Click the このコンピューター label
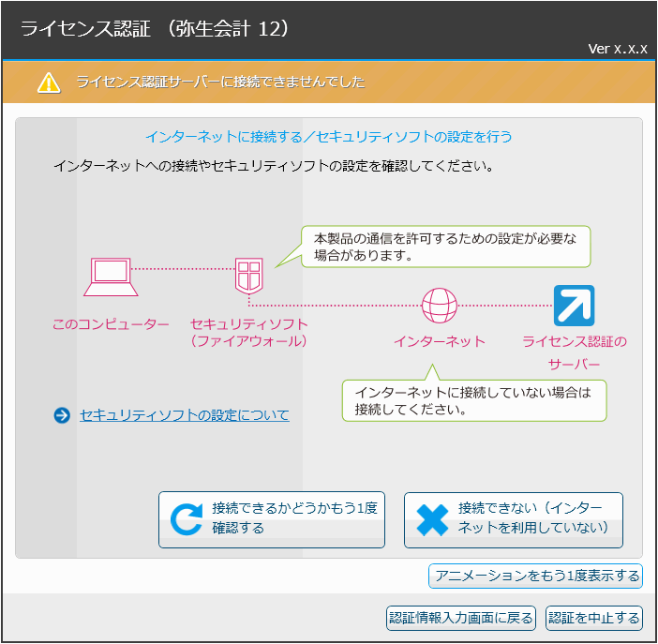 [111, 324]
